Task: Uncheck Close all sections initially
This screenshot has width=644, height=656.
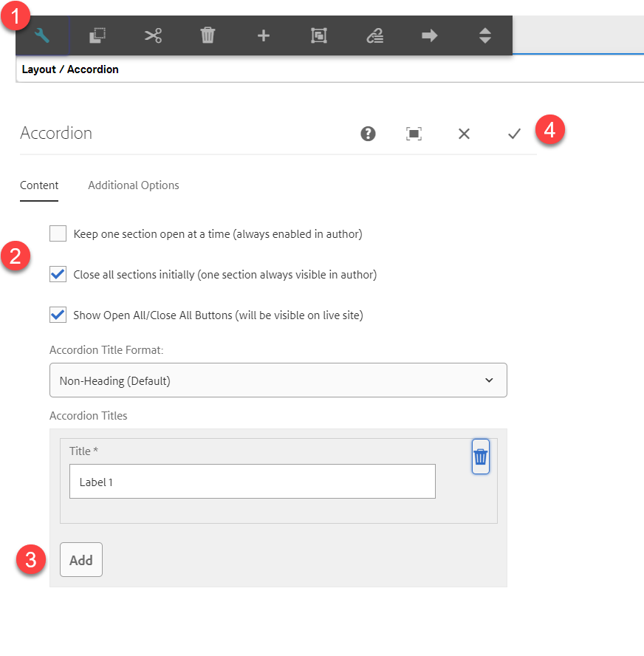Action: click(58, 275)
